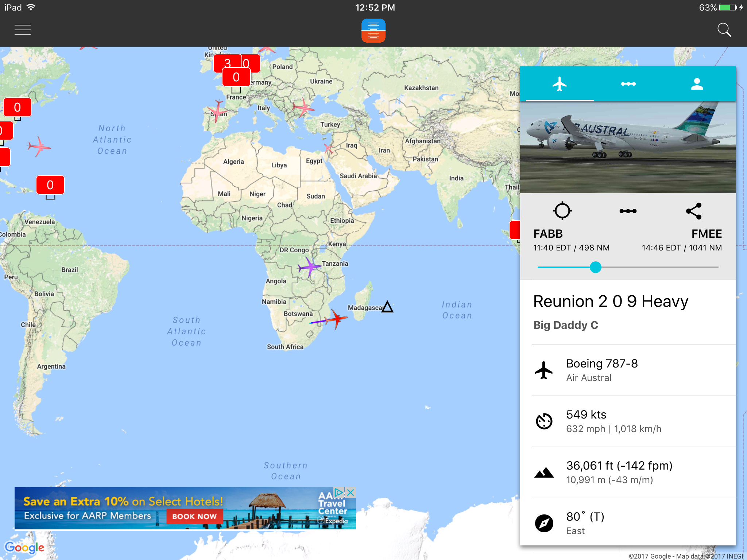The width and height of the screenshot is (747, 560).
Task: Open the pilot profile tab
Action: 697,84
